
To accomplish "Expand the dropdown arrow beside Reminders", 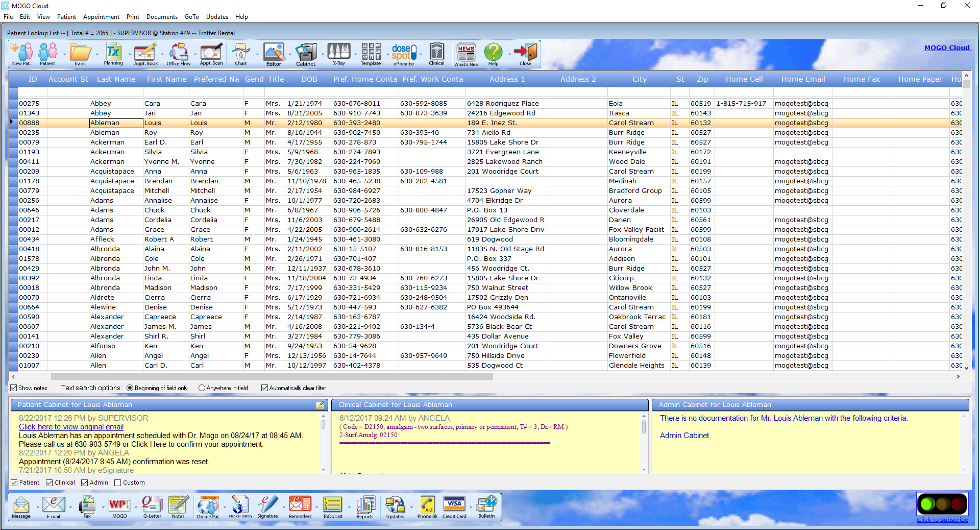I will pos(316,507).
